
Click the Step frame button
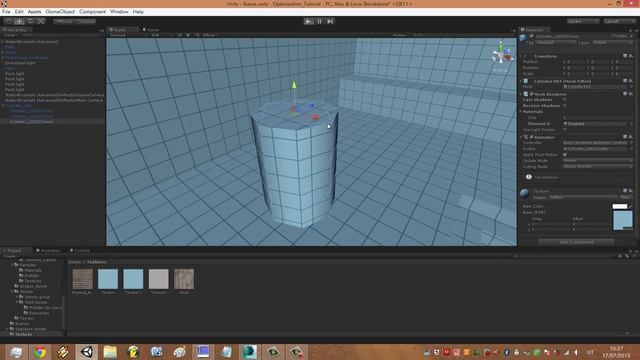(x=330, y=21)
